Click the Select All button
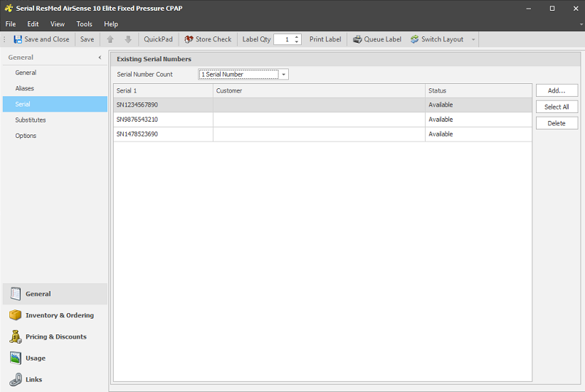585x392 pixels. pos(557,107)
